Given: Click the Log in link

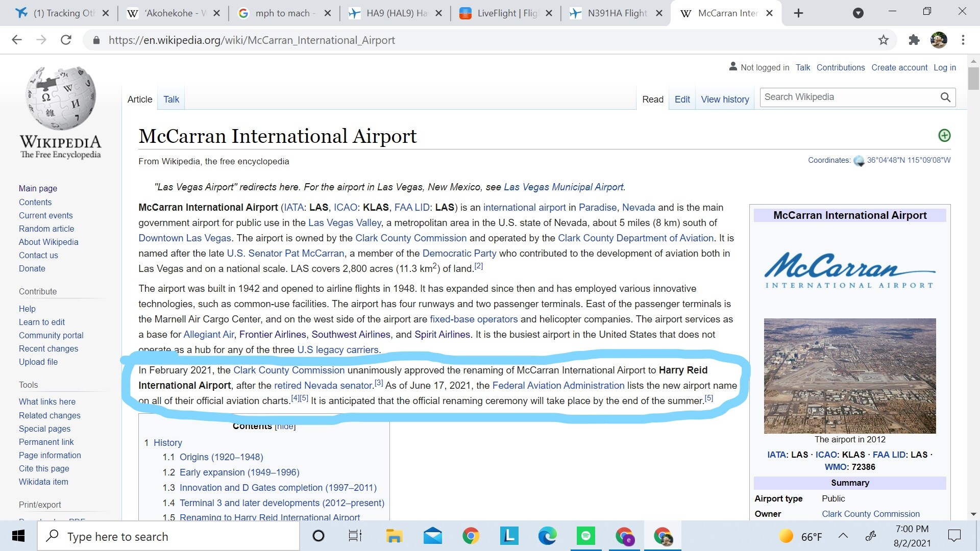Looking at the screenshot, I should coord(945,67).
